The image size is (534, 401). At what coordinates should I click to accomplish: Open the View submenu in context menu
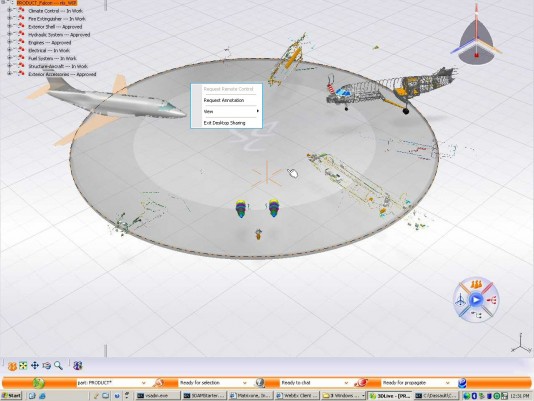coord(226,111)
